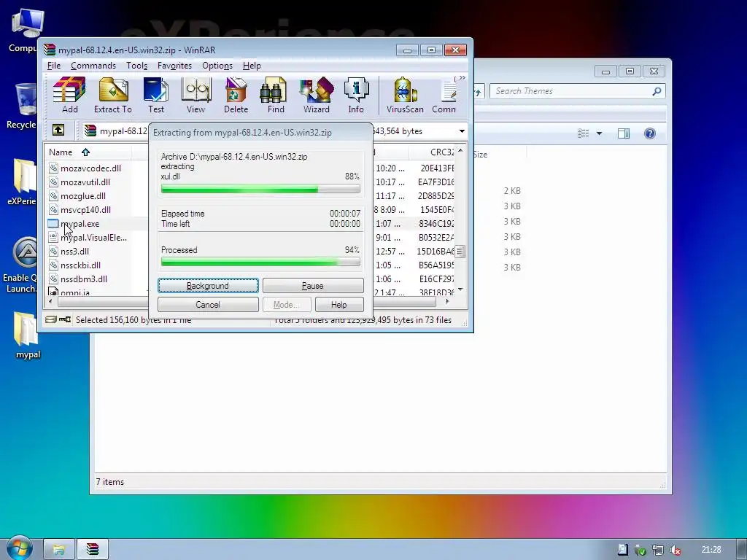747x560 pixels.
Task: Select mozavutil.dll in file list
Action: (85, 182)
